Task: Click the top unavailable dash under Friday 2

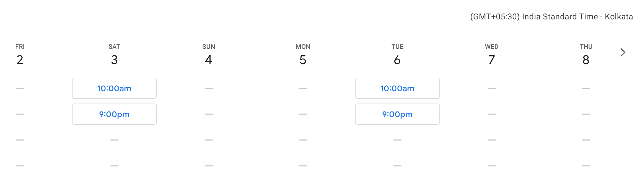Action: [20, 88]
